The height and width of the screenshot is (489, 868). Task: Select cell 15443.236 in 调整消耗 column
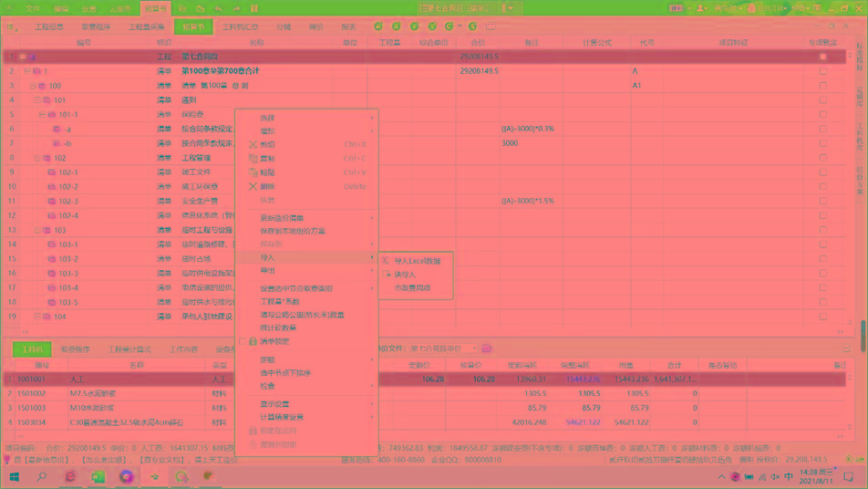pyautogui.click(x=577, y=379)
